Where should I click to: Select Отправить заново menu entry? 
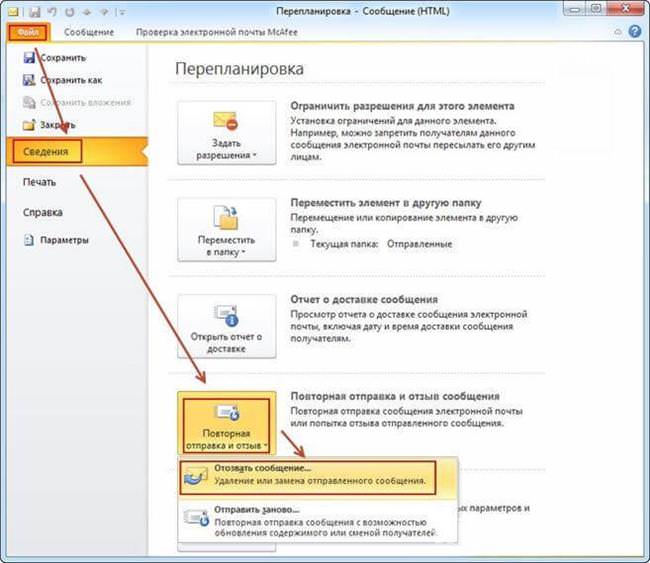click(318, 521)
